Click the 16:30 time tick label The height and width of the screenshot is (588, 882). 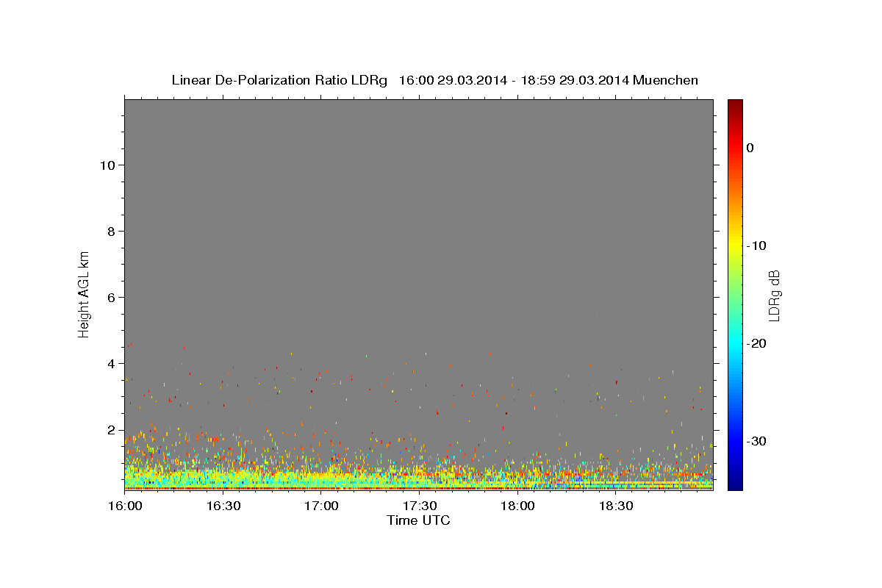[x=223, y=506]
